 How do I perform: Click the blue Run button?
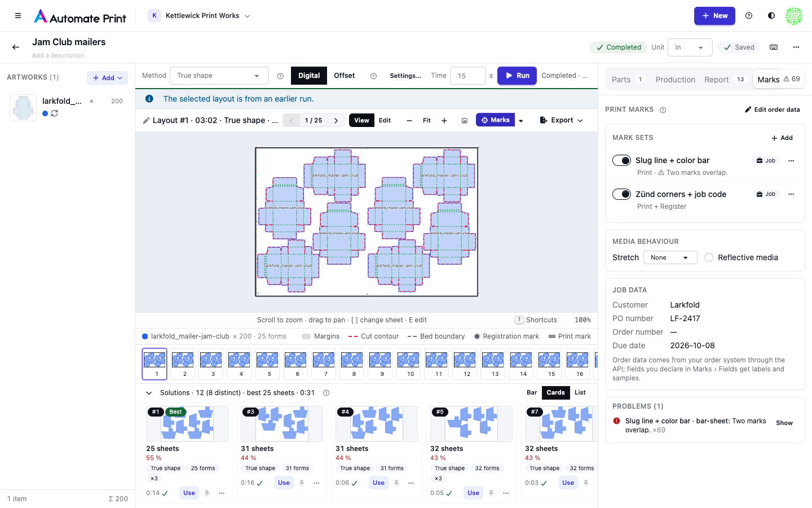tap(517, 76)
